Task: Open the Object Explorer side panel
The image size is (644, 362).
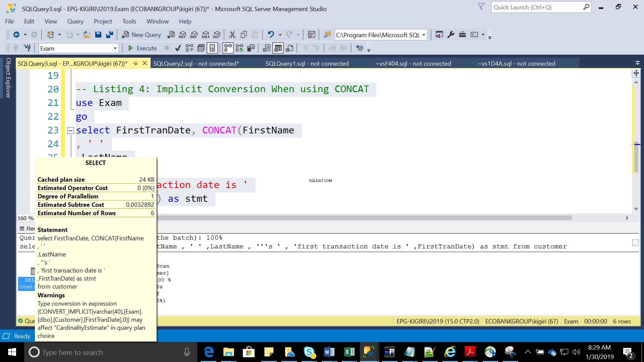Action: pos(8,78)
